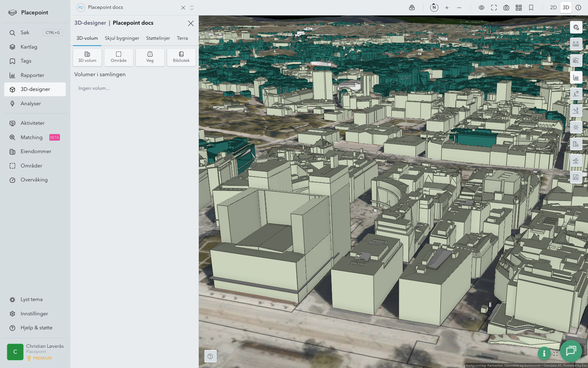
Task: Open the 3D volum drawing tool
Action: click(87, 57)
